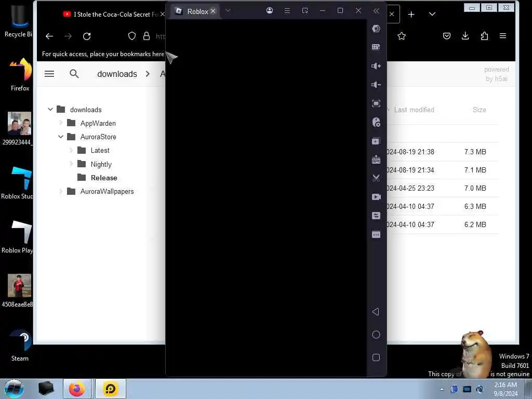Expand the Latest folder arrow

coord(71,150)
